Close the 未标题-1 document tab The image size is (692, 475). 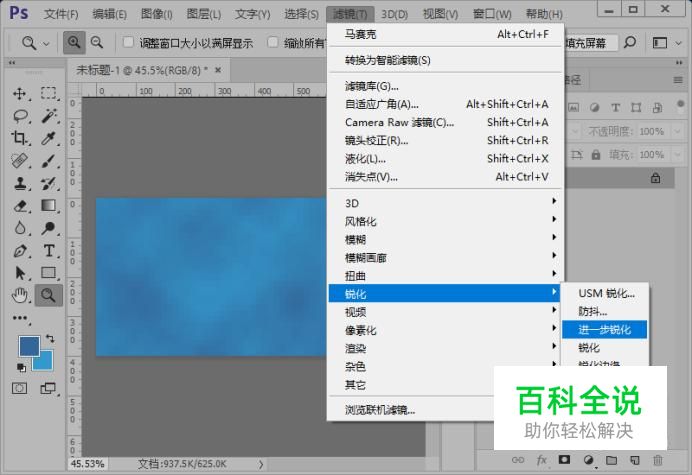[x=218, y=70]
